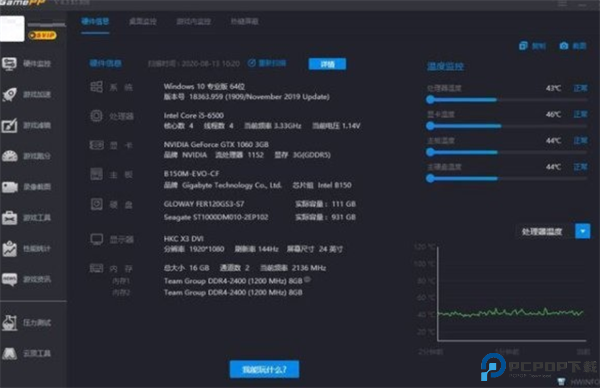Click the 显示器 monitor icon
The height and width of the screenshot is (388, 600).
click(96, 240)
